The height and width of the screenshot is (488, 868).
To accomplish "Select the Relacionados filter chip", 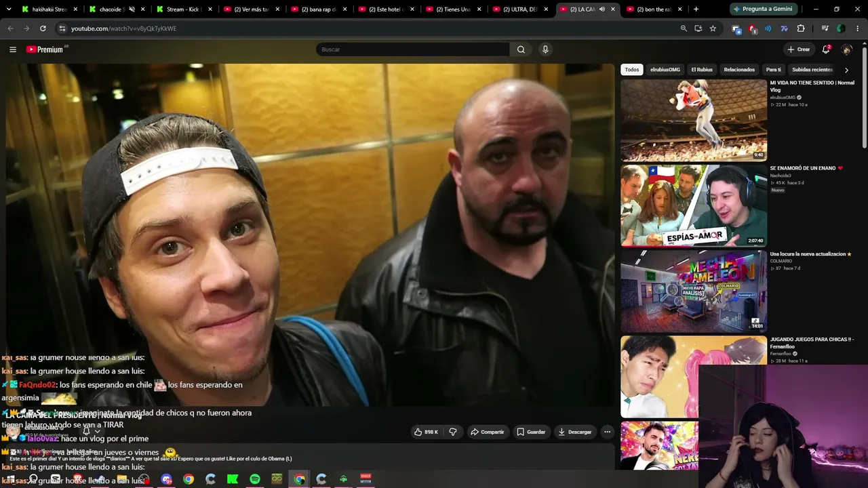I will coord(739,70).
